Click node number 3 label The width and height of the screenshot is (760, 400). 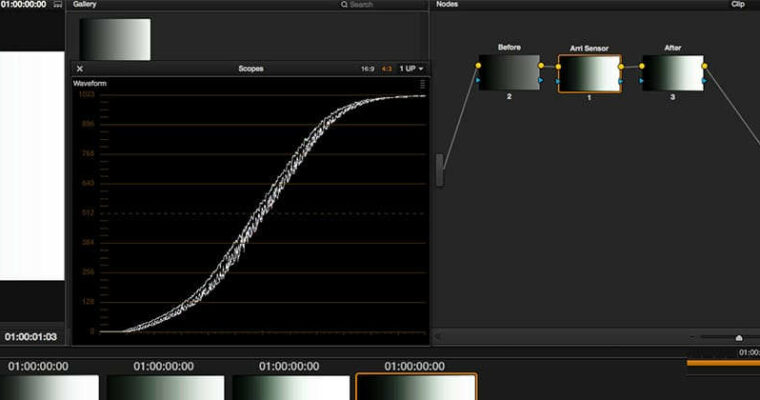click(672, 97)
